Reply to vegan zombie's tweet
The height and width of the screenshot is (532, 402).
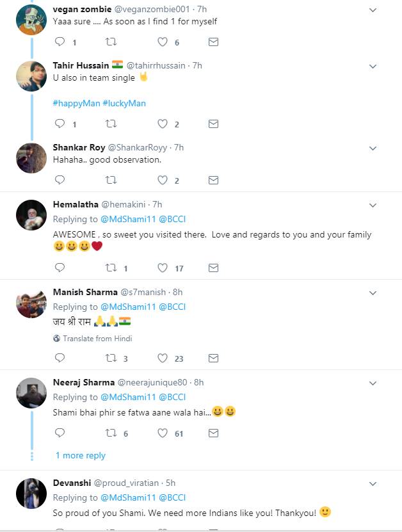(x=60, y=42)
